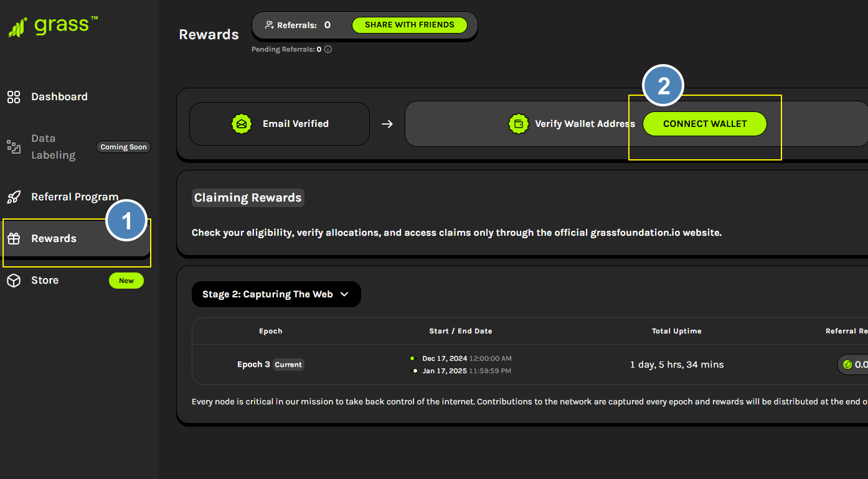The image size is (868, 479).
Task: Click the Email Verified envelope badge icon
Action: (x=241, y=124)
